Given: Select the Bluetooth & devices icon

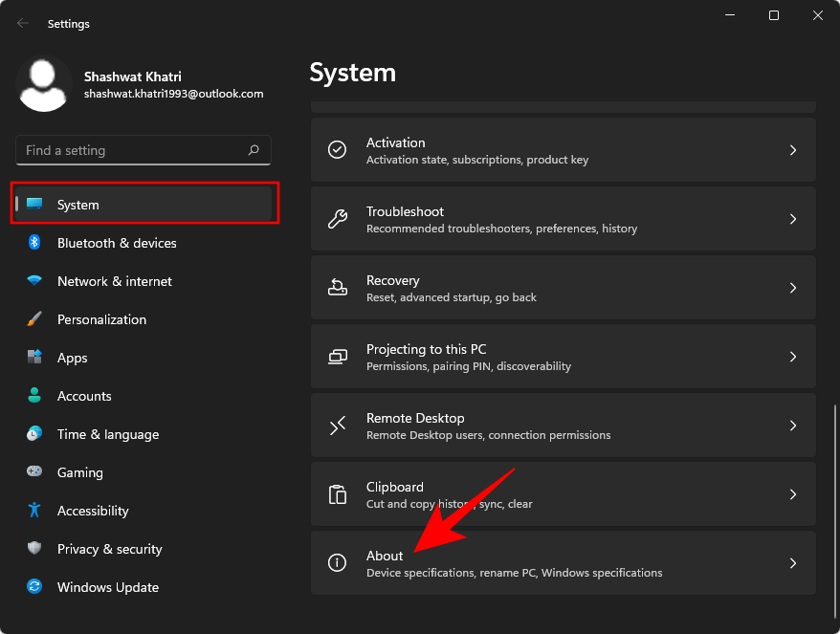Looking at the screenshot, I should [x=33, y=243].
